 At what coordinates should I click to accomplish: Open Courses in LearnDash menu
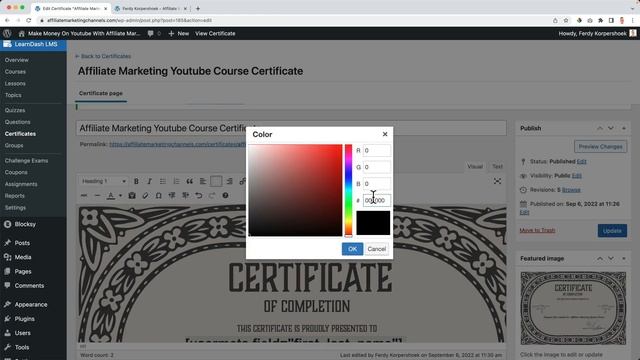[15, 72]
